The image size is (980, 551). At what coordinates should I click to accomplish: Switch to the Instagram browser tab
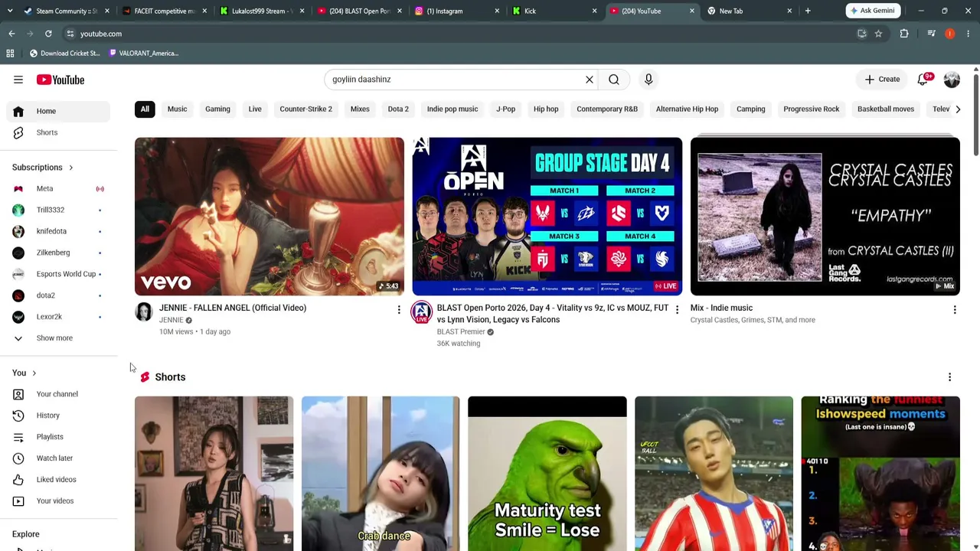458,11
